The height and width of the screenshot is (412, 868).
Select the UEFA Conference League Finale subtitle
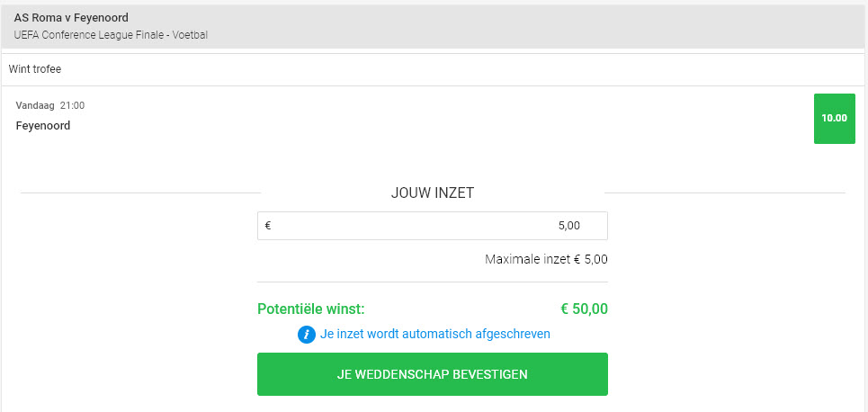coord(112,35)
